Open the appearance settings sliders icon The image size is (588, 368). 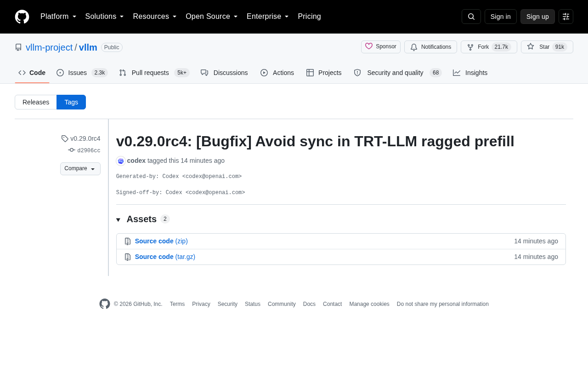pos(566,17)
